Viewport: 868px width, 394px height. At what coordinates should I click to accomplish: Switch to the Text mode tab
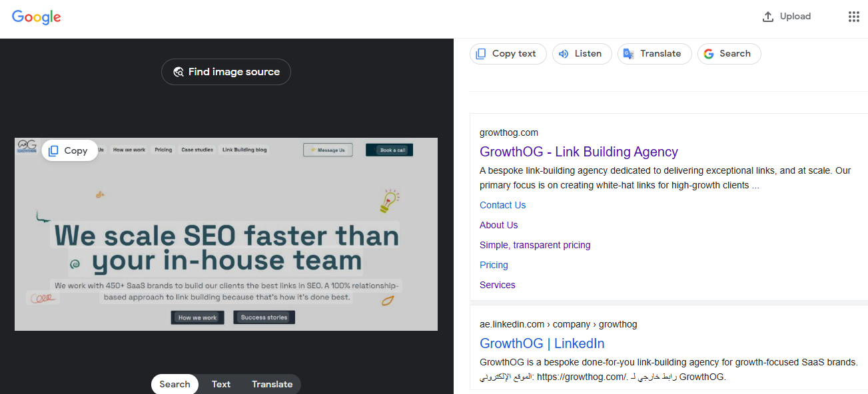click(x=221, y=384)
